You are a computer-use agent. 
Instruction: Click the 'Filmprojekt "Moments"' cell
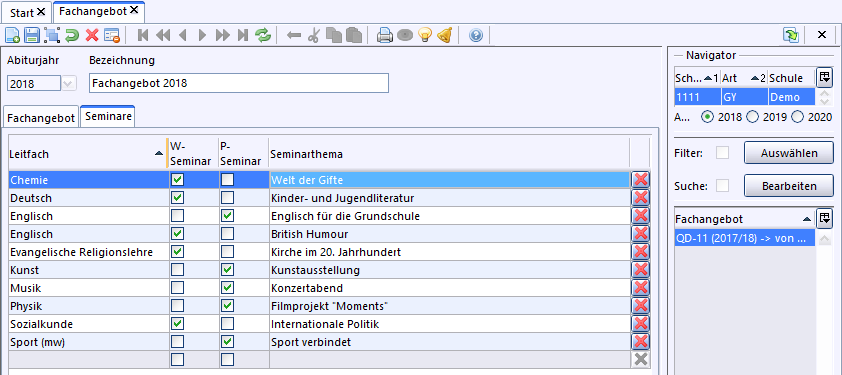[x=449, y=306]
